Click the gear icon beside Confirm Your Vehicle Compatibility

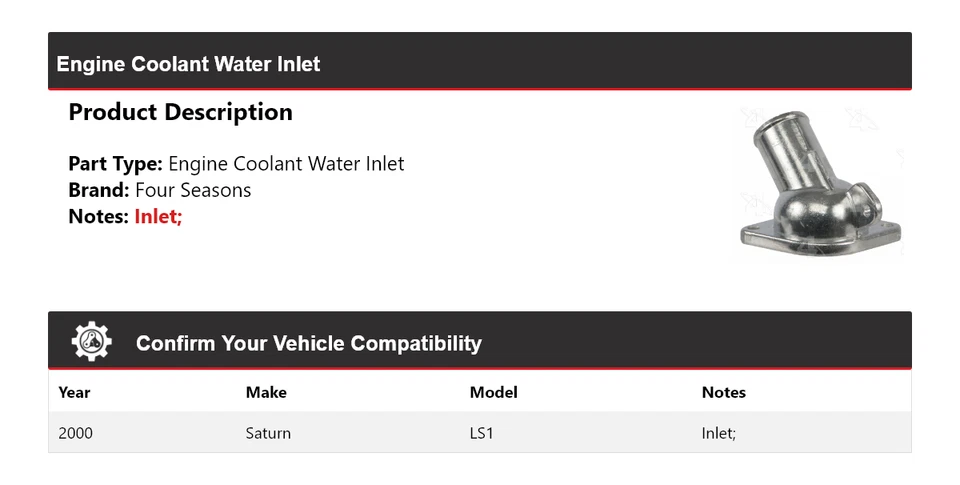pyautogui.click(x=92, y=342)
